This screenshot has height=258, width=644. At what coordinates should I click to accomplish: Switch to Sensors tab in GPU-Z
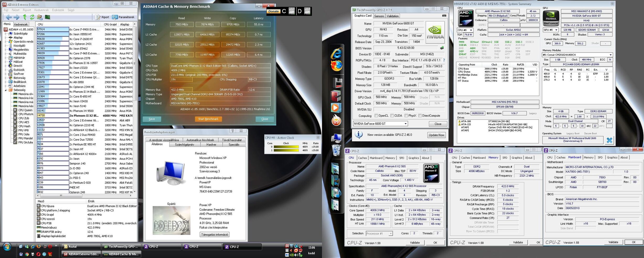(x=379, y=16)
